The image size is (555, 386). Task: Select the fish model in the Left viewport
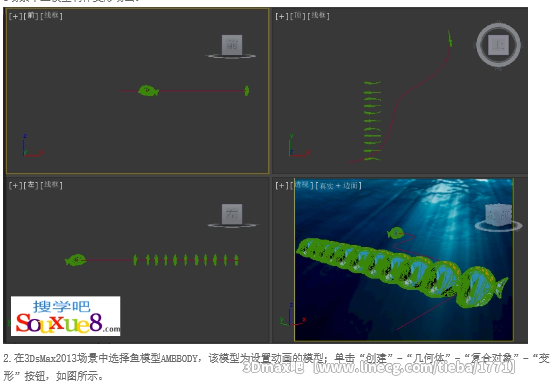point(75,260)
